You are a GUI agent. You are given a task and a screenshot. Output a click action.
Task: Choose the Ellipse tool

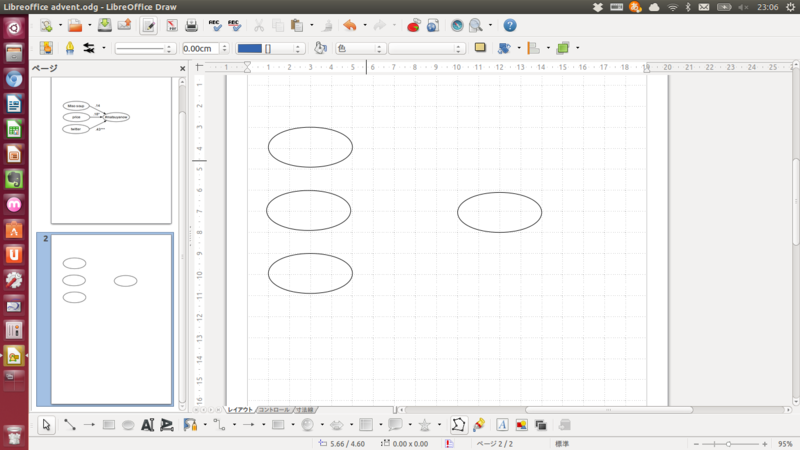coord(128,424)
